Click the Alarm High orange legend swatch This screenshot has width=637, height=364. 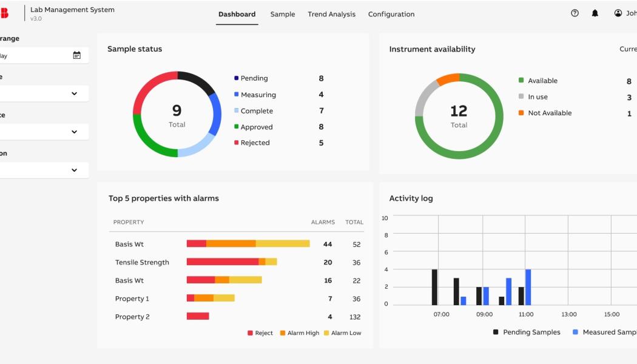click(x=283, y=333)
